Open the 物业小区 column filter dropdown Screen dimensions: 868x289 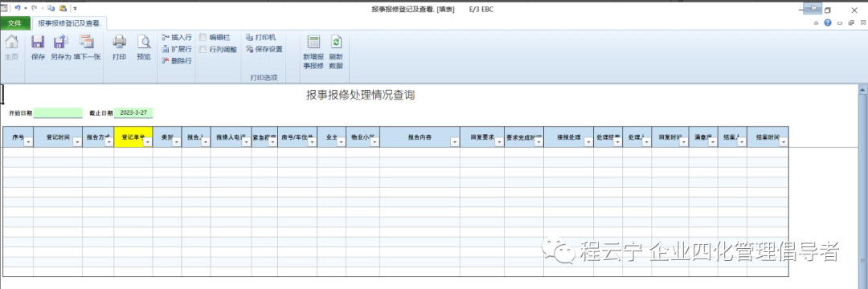click(x=375, y=142)
